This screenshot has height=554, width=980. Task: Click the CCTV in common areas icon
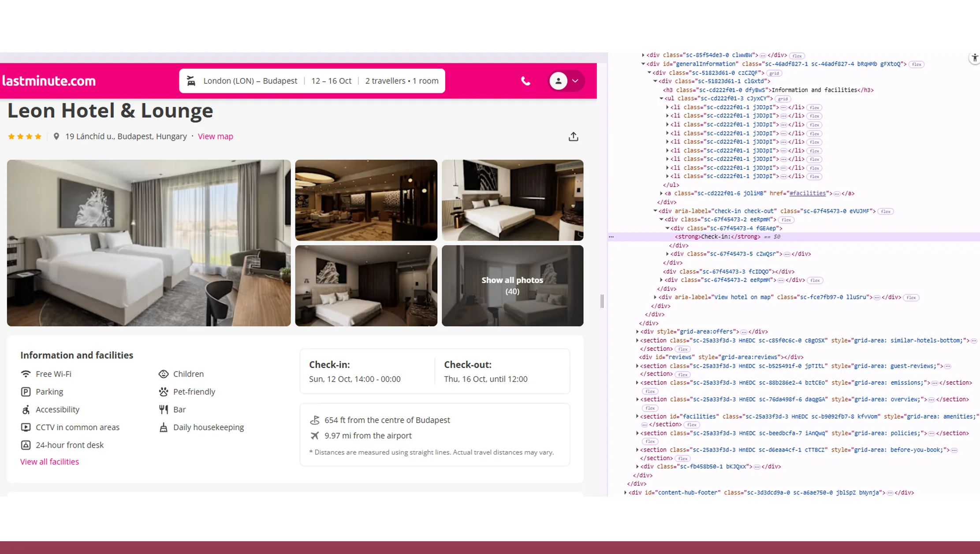[x=25, y=427]
